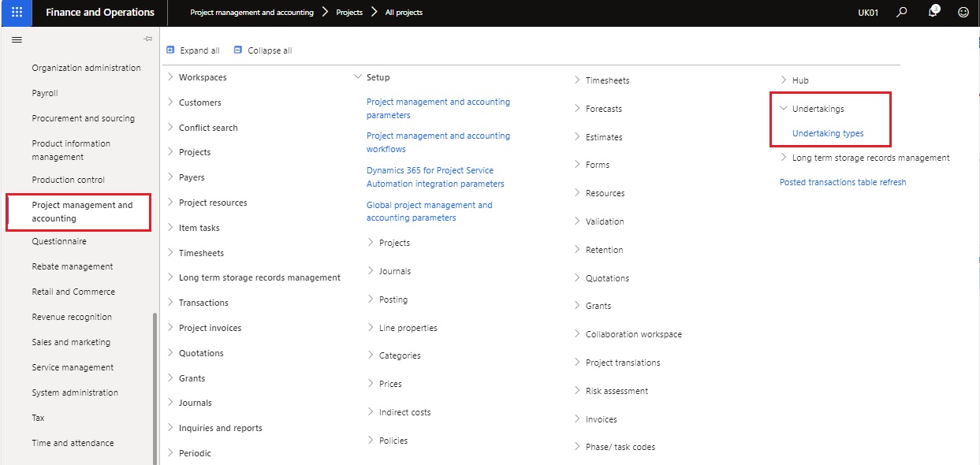Image resolution: width=980 pixels, height=465 pixels.
Task: Open System administration module
Action: [75, 392]
